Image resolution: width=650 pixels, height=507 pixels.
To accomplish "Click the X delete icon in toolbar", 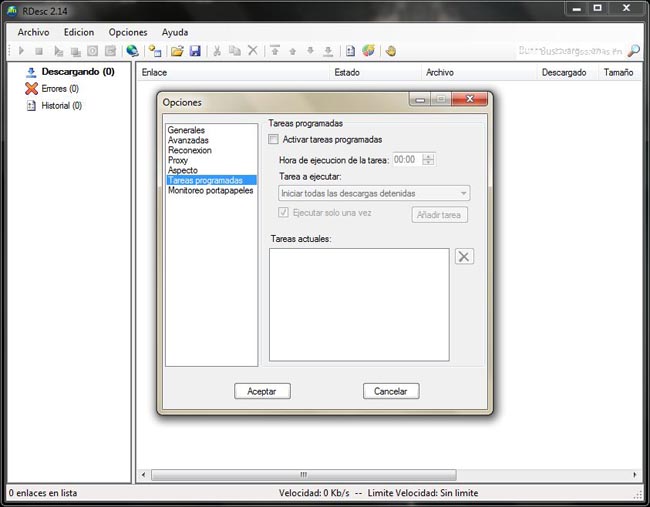I will click(x=253, y=51).
